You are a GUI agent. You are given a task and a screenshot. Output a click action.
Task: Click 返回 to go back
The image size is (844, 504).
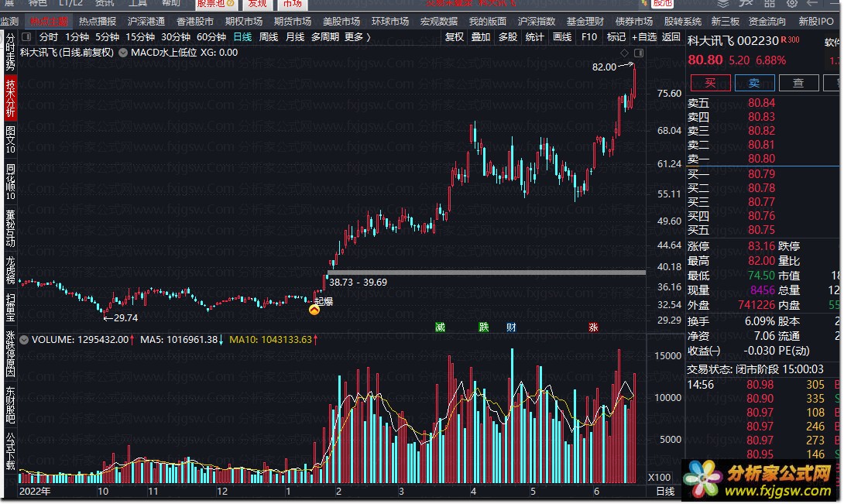coord(671,37)
